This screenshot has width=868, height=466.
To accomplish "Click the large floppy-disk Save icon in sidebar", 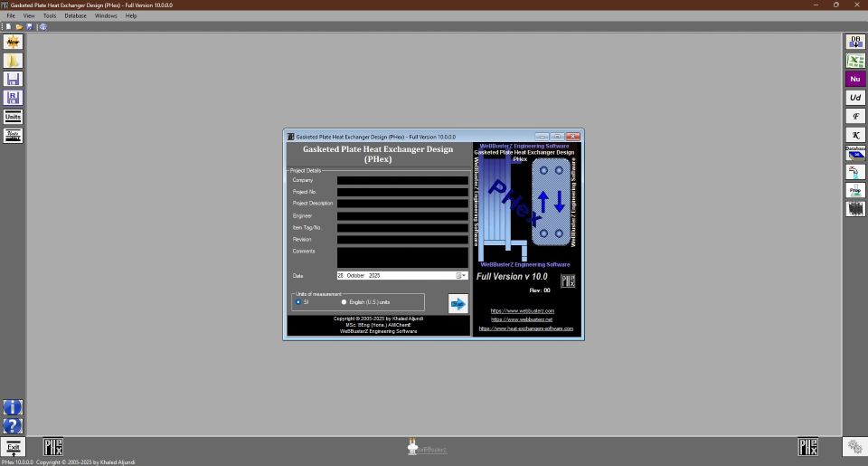I will tap(13, 80).
